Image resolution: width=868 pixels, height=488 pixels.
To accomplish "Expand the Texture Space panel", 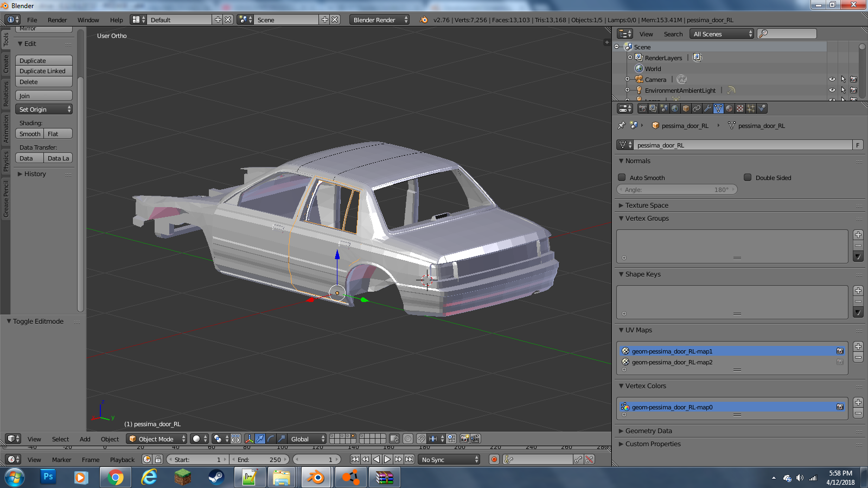I will click(647, 206).
